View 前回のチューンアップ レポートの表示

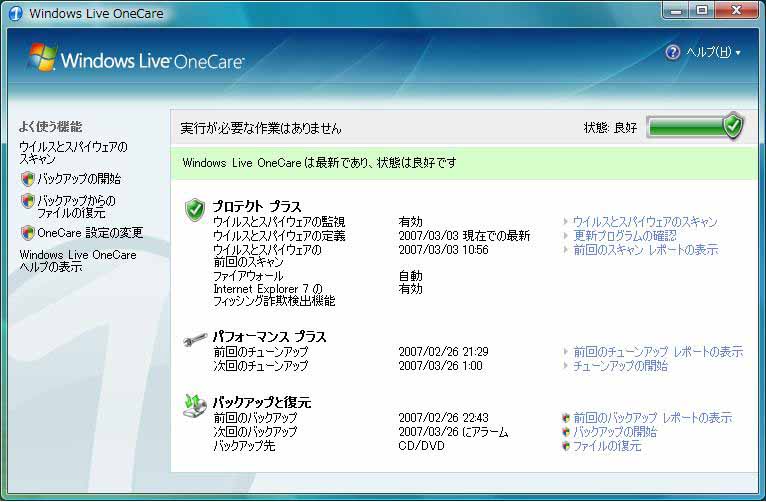(658, 352)
